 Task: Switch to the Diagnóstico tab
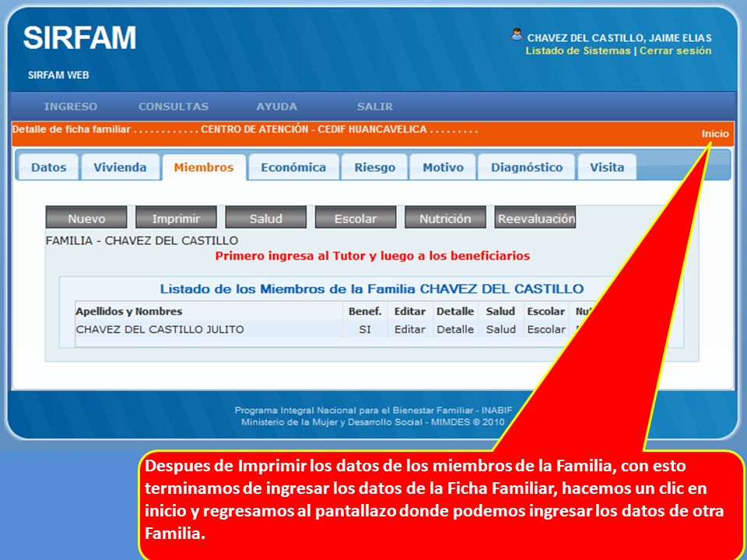coord(527,167)
